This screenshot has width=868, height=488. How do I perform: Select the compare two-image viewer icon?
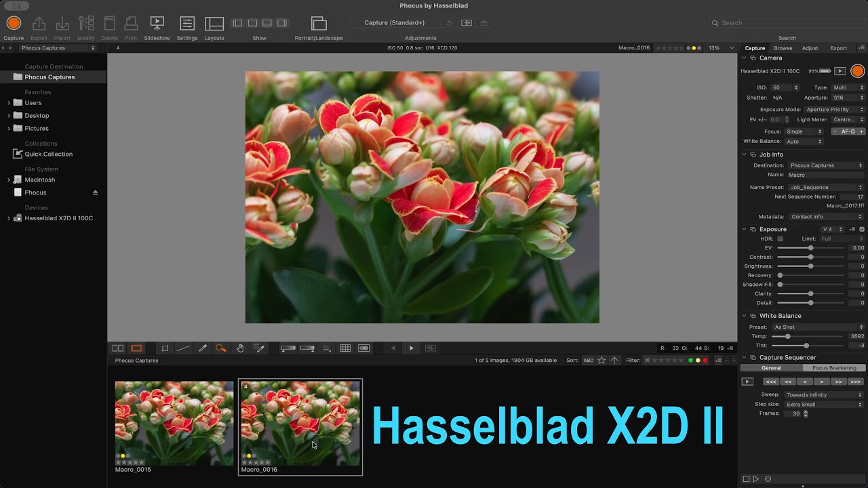click(x=118, y=348)
